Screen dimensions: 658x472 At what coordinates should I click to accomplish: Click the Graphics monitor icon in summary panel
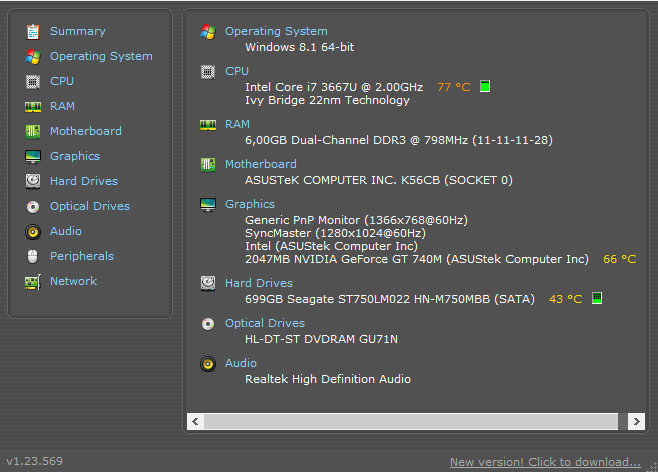pos(208,205)
